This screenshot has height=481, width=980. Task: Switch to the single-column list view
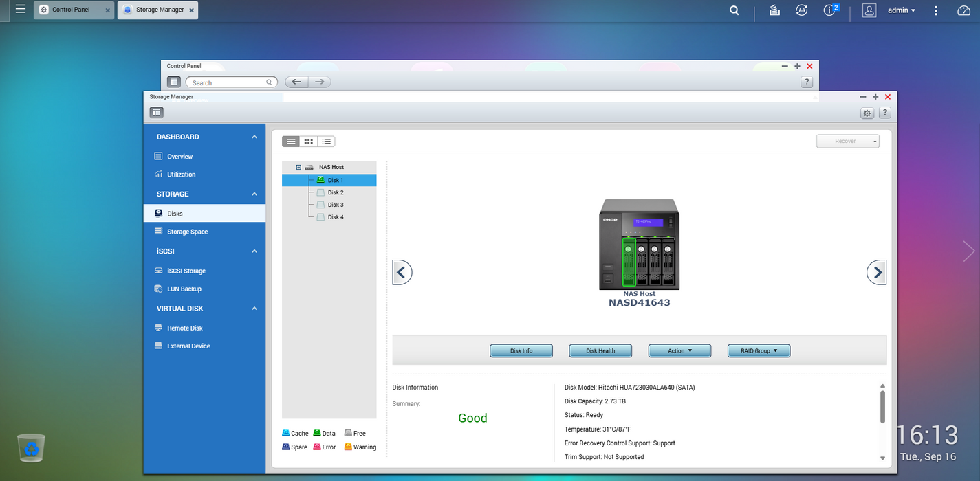tap(291, 141)
